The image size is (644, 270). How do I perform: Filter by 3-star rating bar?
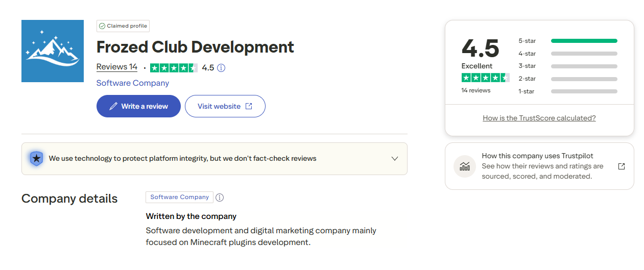click(x=567, y=66)
